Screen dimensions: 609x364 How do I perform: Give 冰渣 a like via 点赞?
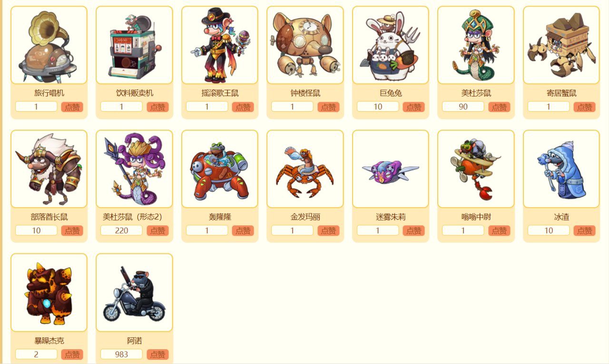click(585, 230)
